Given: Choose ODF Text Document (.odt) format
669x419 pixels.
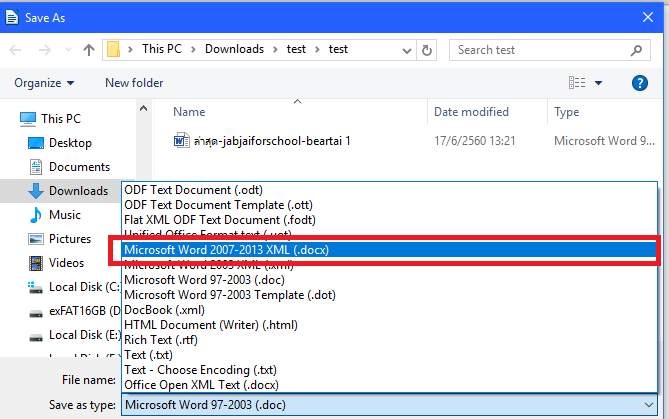Looking at the screenshot, I should pyautogui.click(x=389, y=190).
